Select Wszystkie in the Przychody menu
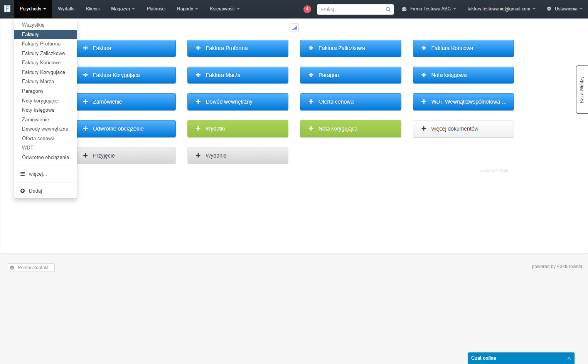The height and width of the screenshot is (364, 588). (45, 25)
